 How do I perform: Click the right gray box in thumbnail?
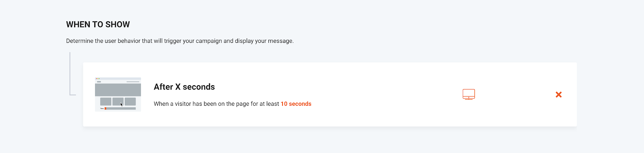[130, 101]
